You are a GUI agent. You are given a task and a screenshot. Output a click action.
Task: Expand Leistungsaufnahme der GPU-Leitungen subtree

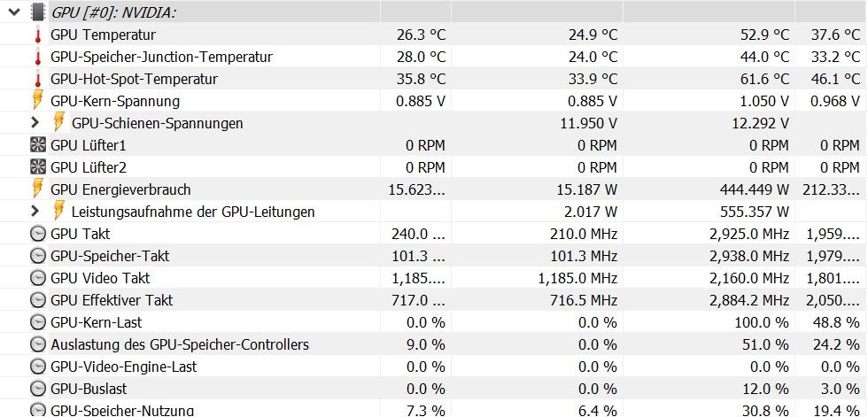35,212
